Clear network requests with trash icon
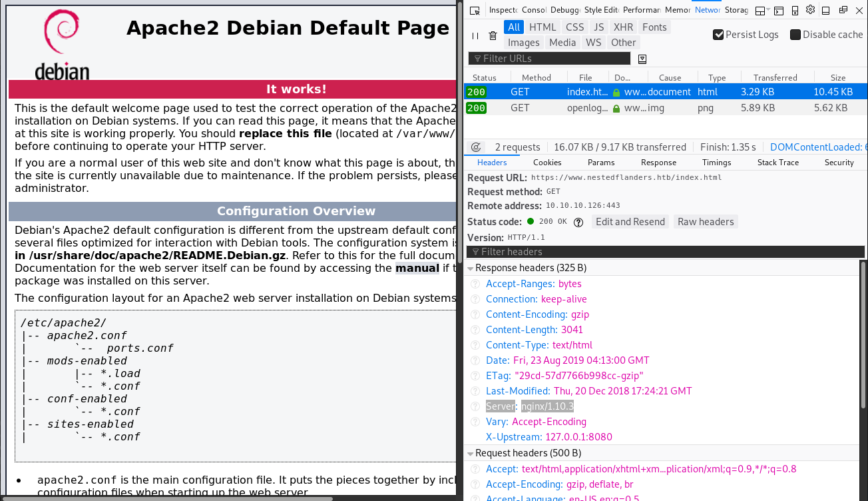868x501 pixels. [x=493, y=35]
